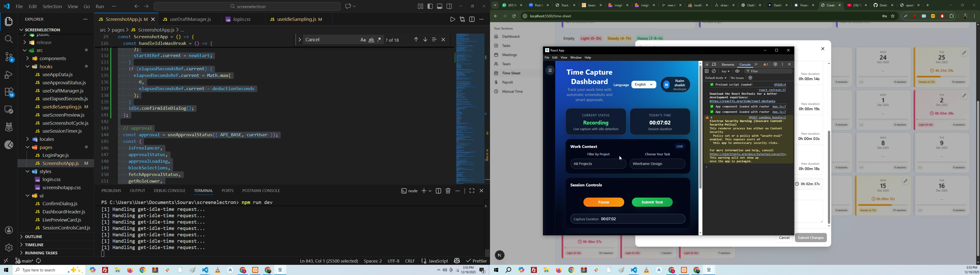980x275 pixels.
Task: Open Default levels dropdown in console
Action: [716, 78]
